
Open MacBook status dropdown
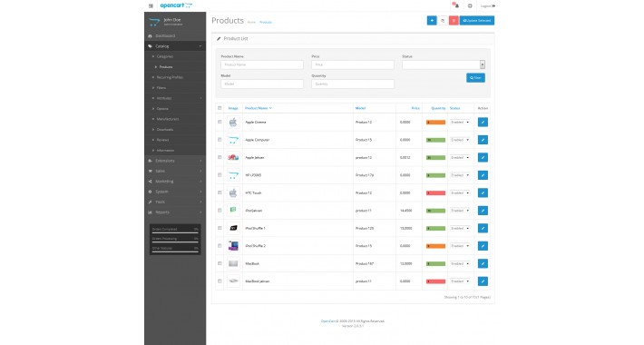point(460,263)
